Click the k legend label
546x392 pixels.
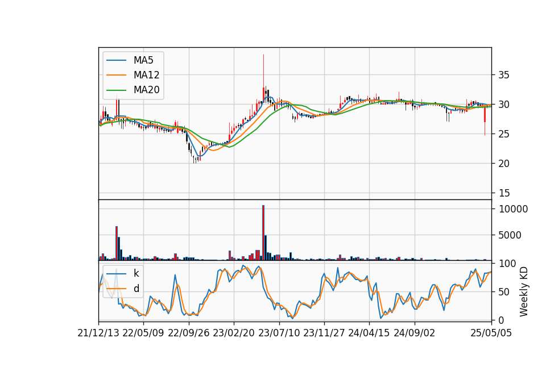(136, 273)
